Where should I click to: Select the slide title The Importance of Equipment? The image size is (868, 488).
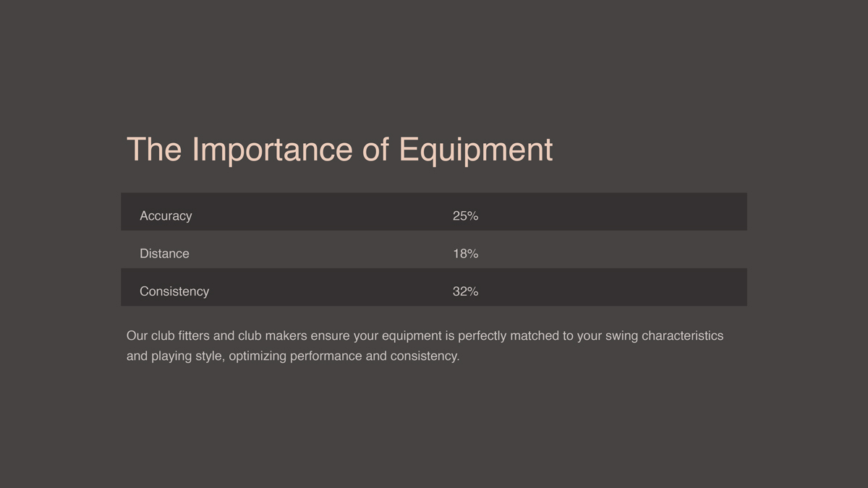[x=339, y=150]
